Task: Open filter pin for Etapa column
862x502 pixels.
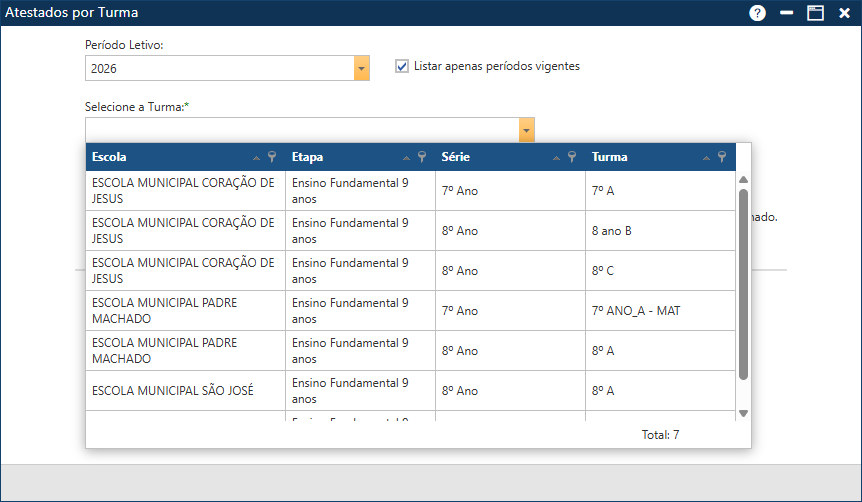Action: tap(422, 157)
